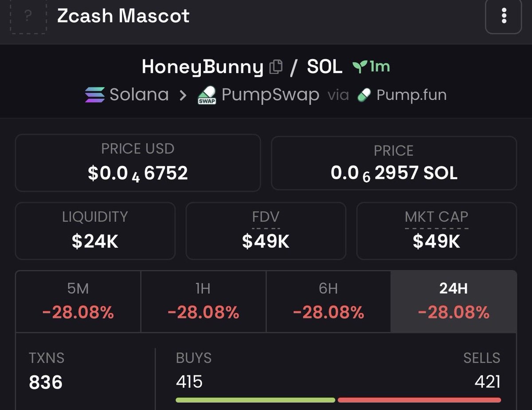
Task: Click the SOL price box
Action: coord(394,163)
